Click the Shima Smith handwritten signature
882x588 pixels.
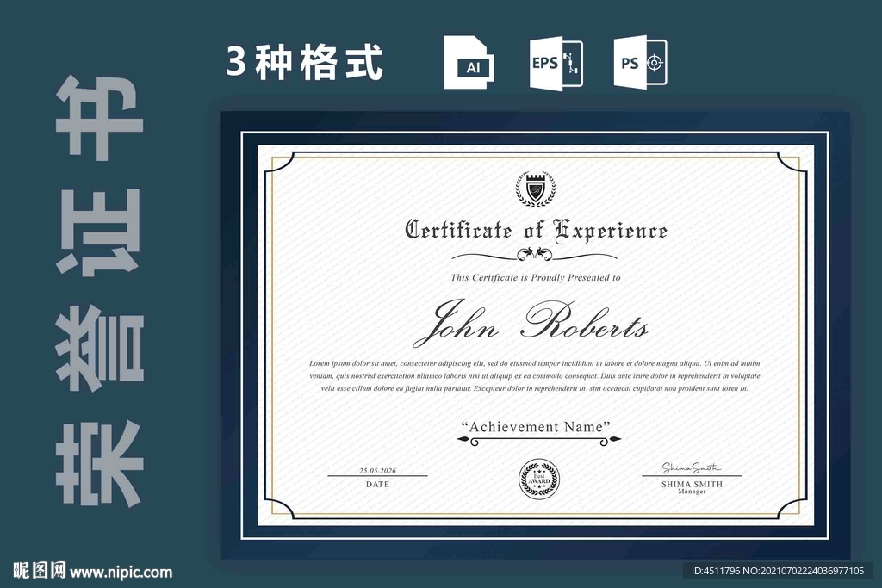(x=692, y=467)
